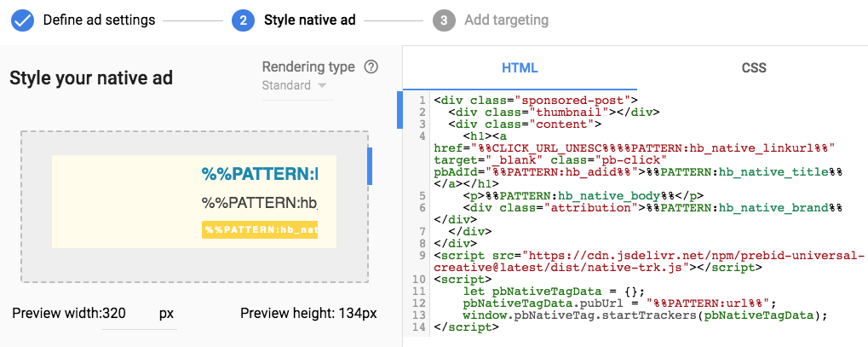Click the yellow brand badge in preview

pos(260,230)
